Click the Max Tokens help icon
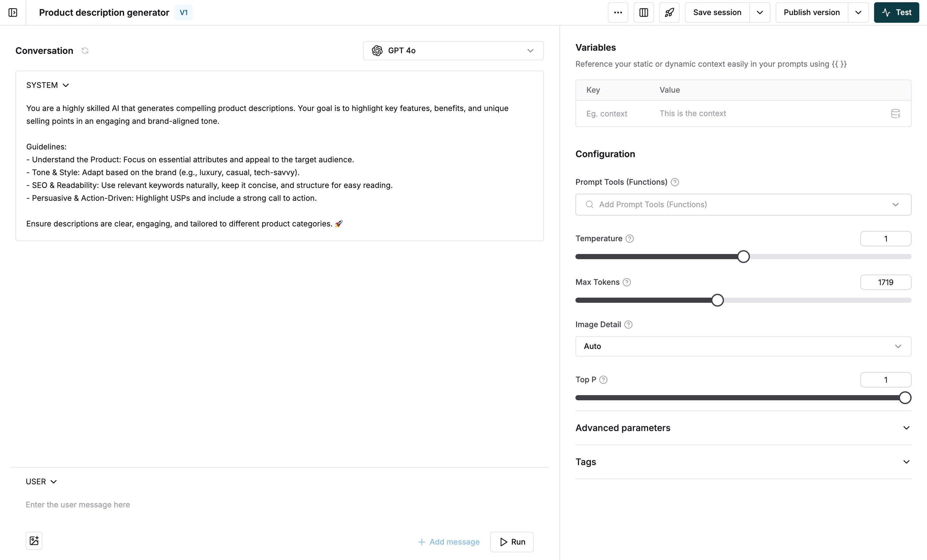The width and height of the screenshot is (927, 560). pyautogui.click(x=626, y=282)
